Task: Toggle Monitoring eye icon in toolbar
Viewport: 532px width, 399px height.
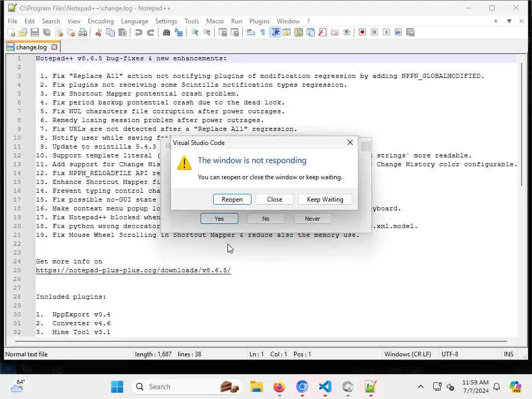Action: (347, 33)
